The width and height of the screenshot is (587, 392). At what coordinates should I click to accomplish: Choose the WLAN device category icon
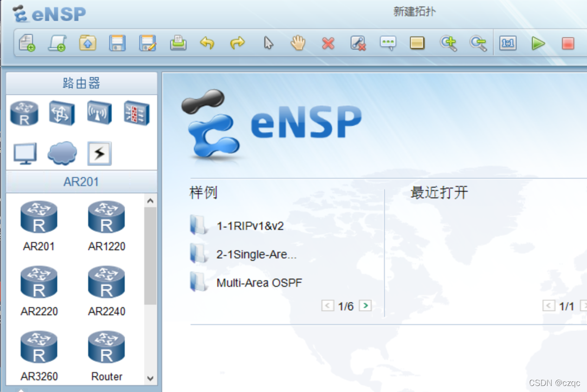(100, 113)
